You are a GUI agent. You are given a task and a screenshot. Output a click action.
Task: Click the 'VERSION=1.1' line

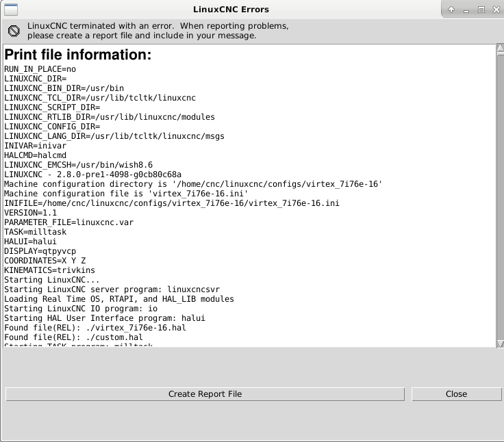(x=31, y=213)
